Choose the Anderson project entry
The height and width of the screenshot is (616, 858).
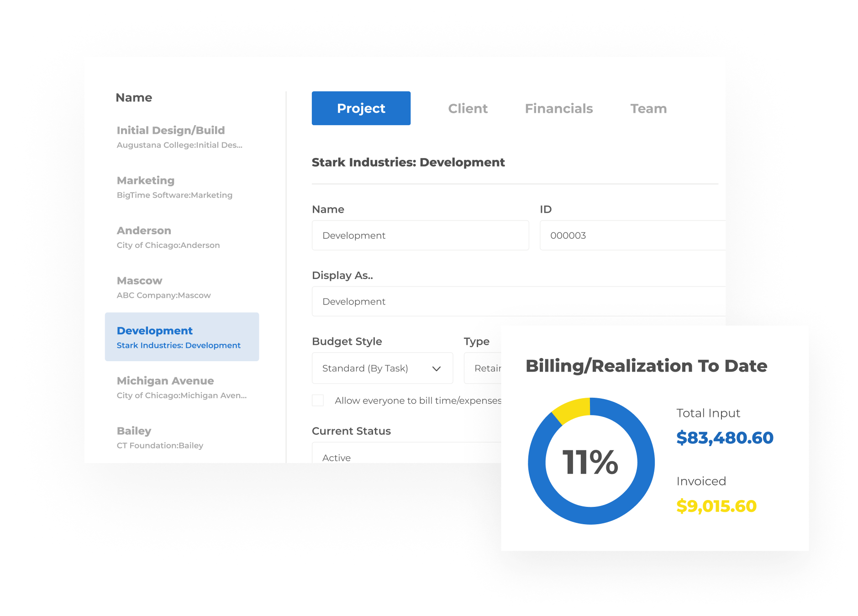182,237
